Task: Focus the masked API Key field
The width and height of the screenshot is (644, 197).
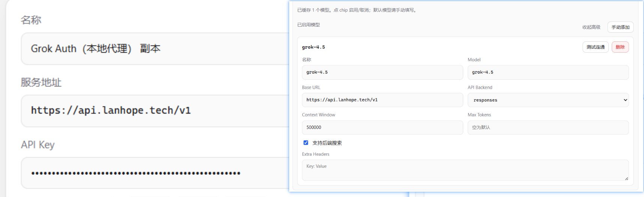Action: (x=156, y=173)
